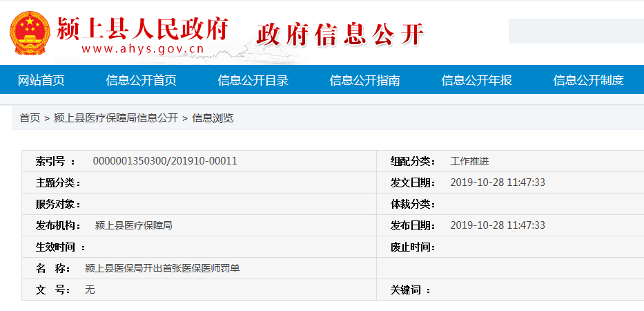
Task: Click the 政府信息公开 header banner
Action: click(339, 34)
